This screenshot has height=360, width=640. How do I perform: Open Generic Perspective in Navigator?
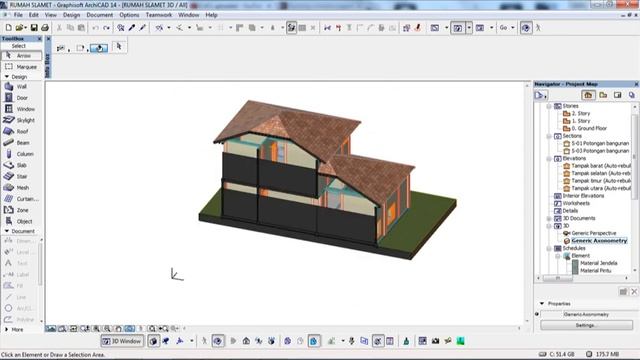593,233
